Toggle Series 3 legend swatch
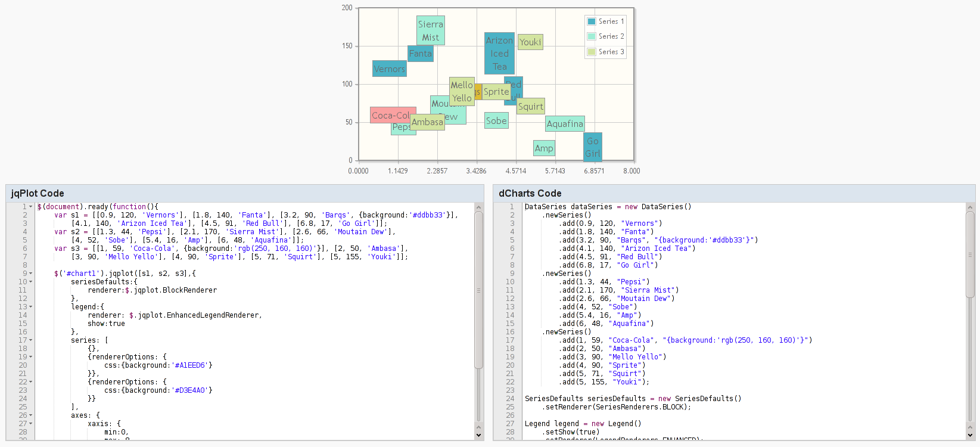The height and width of the screenshot is (447, 980). [x=592, y=52]
